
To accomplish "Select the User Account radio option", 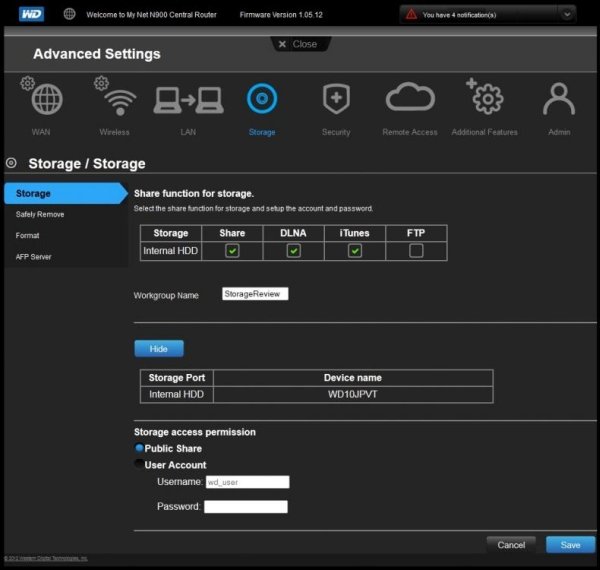I will pyautogui.click(x=140, y=465).
